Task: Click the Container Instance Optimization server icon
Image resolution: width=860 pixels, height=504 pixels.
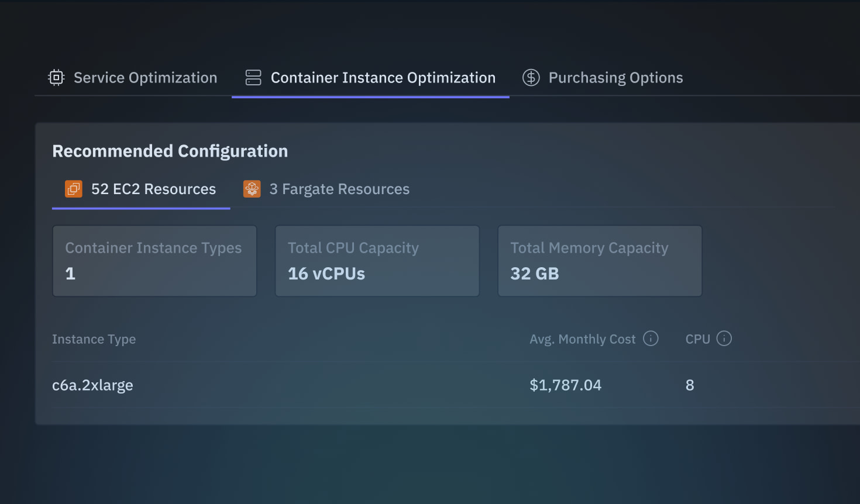Action: [253, 78]
